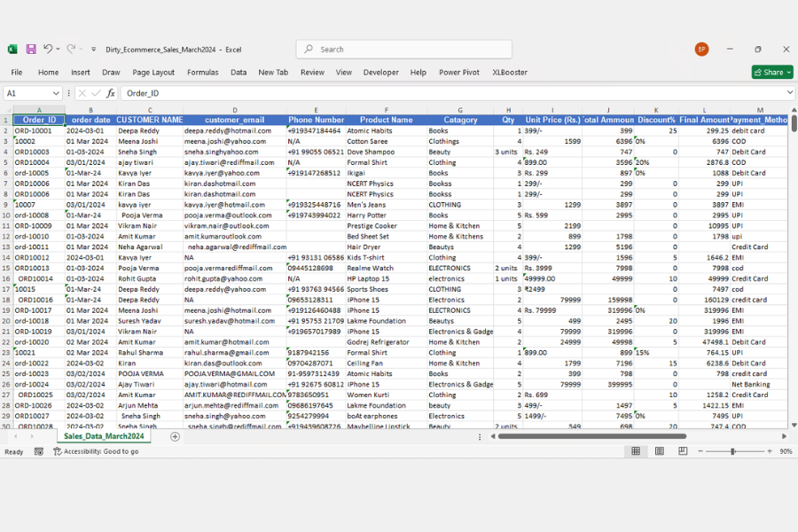Viewport: 798px width, 532px height.
Task: Open the Developer tab
Action: [380, 73]
